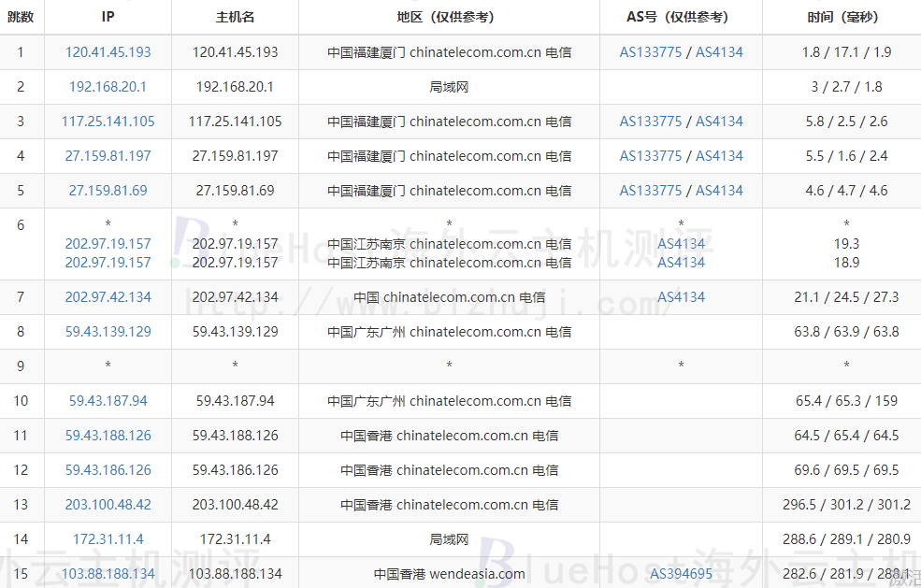
Task: Select hostname cell 192.168.20.1
Action: tap(235, 87)
